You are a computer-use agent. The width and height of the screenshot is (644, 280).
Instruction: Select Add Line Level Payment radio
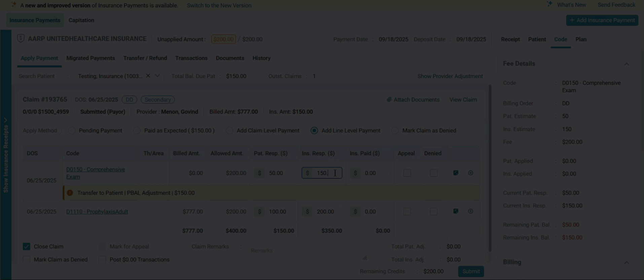pos(314,131)
